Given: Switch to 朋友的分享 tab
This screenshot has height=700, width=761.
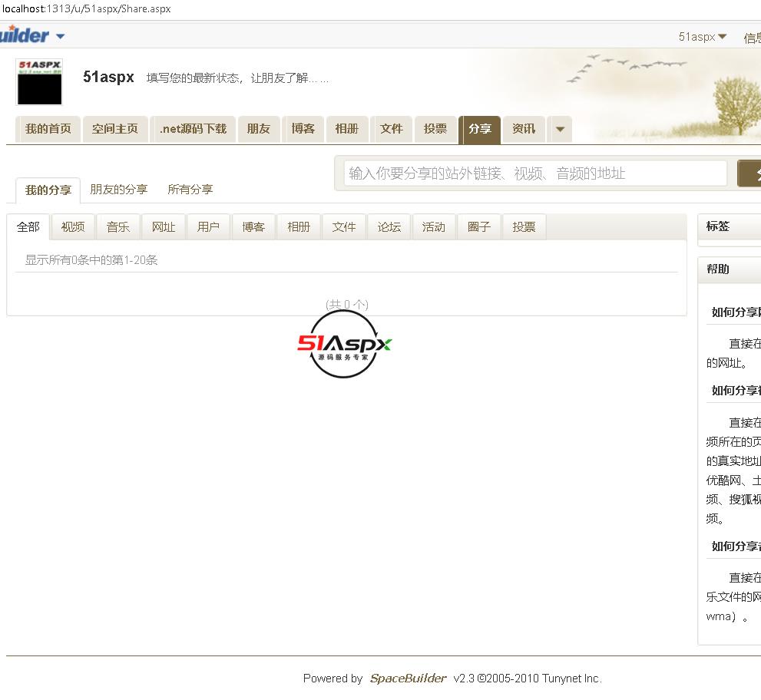Looking at the screenshot, I should [x=119, y=189].
